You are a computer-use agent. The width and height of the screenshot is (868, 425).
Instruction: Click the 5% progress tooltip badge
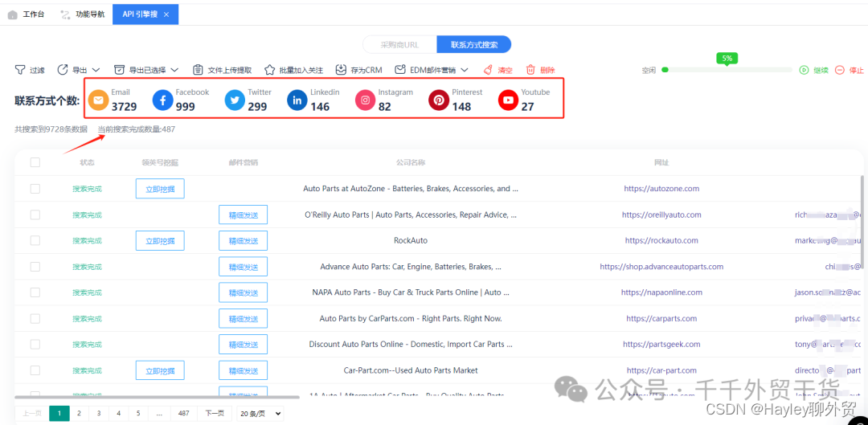tap(727, 58)
